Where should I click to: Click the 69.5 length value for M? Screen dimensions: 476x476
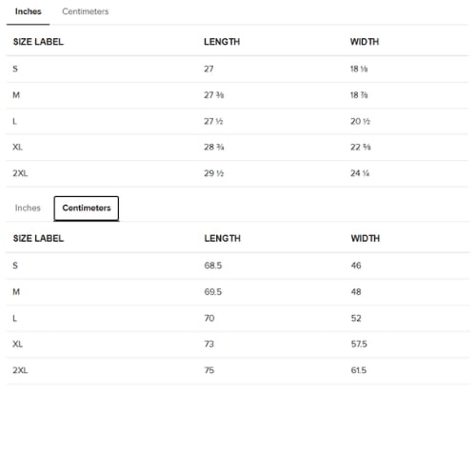coord(213,292)
